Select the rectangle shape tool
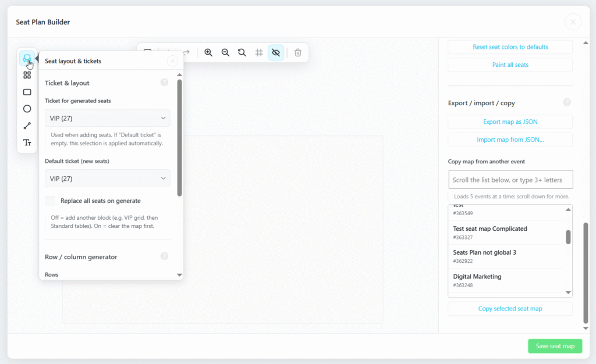The width and height of the screenshot is (596, 364). (27, 92)
